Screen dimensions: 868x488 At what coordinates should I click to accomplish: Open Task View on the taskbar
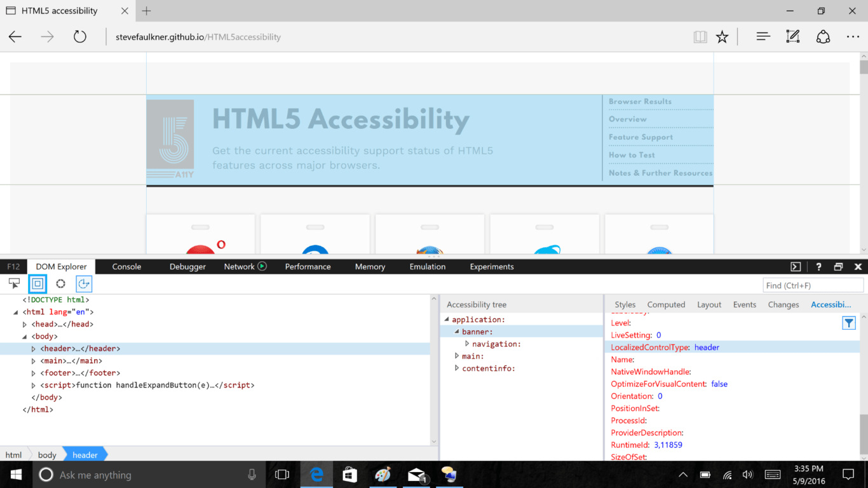click(x=282, y=475)
